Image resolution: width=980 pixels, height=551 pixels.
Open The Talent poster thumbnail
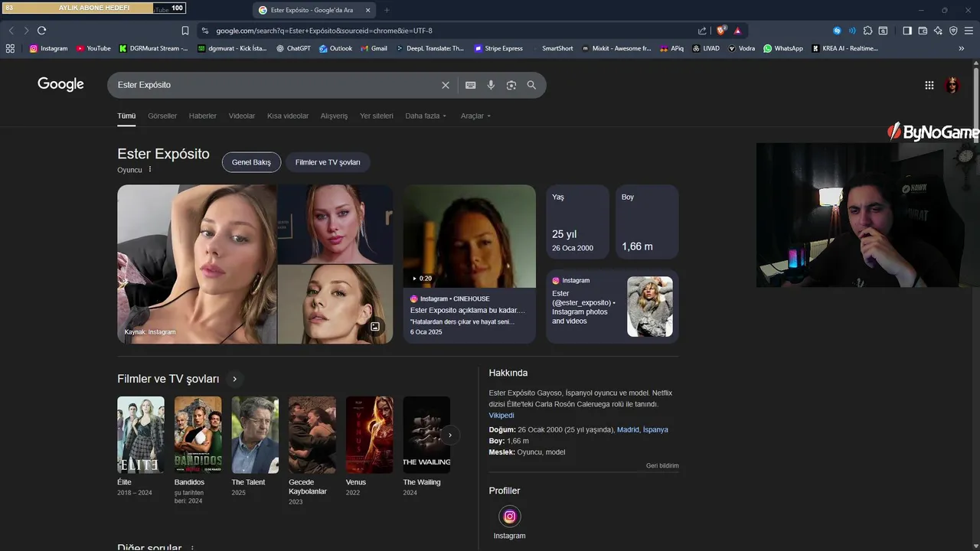[x=255, y=435]
